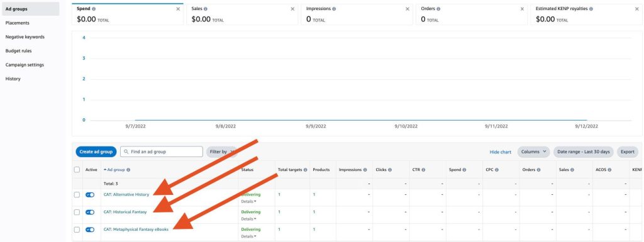The height and width of the screenshot is (242, 644).
Task: Click info icon in Clicks column header
Action: click(390, 170)
